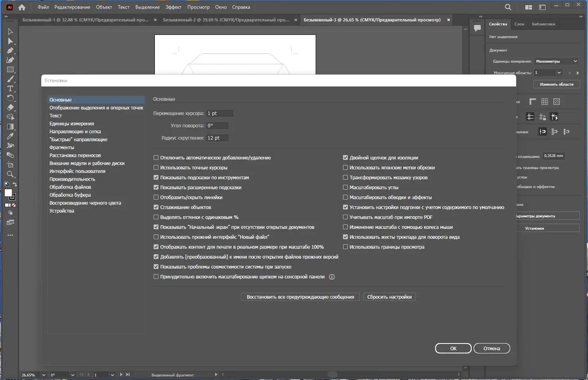Click the None (red slash) color button
Viewport: 588px width, 380px height.
click(x=14, y=205)
